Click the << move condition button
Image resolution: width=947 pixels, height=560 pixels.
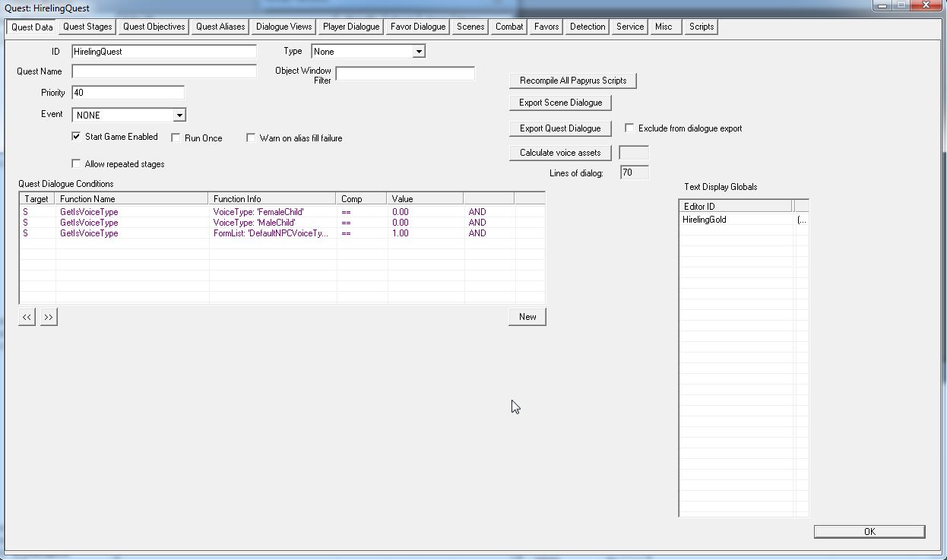click(x=27, y=317)
